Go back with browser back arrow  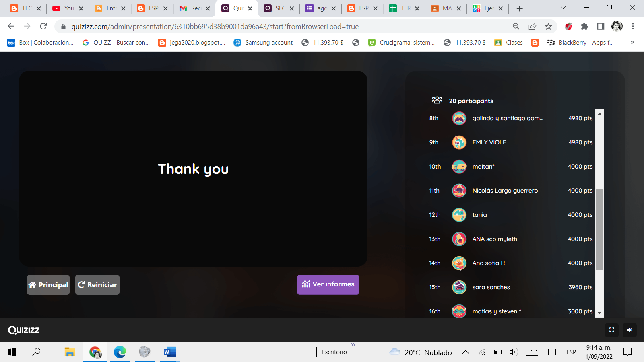click(x=11, y=26)
